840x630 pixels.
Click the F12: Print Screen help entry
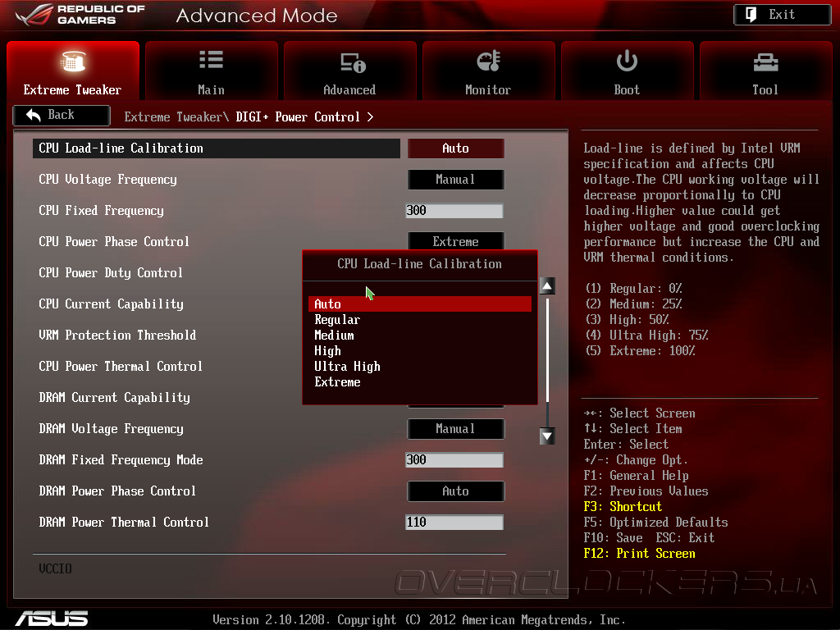click(639, 554)
